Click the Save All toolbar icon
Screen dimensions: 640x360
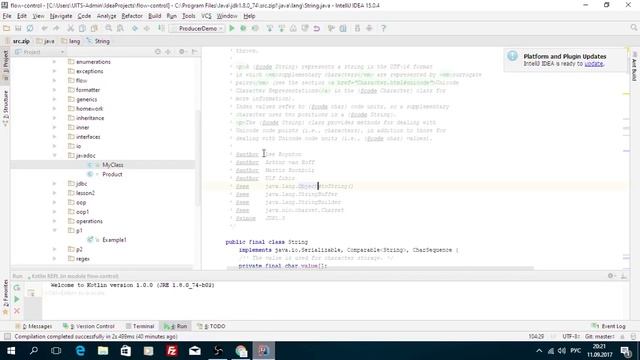pyautogui.click(x=18, y=28)
